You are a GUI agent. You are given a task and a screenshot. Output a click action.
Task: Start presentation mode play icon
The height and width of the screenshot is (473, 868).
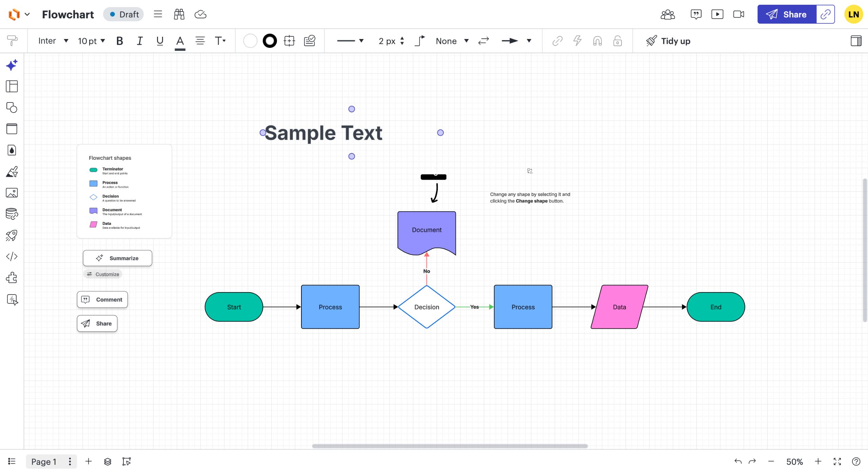coord(717,14)
